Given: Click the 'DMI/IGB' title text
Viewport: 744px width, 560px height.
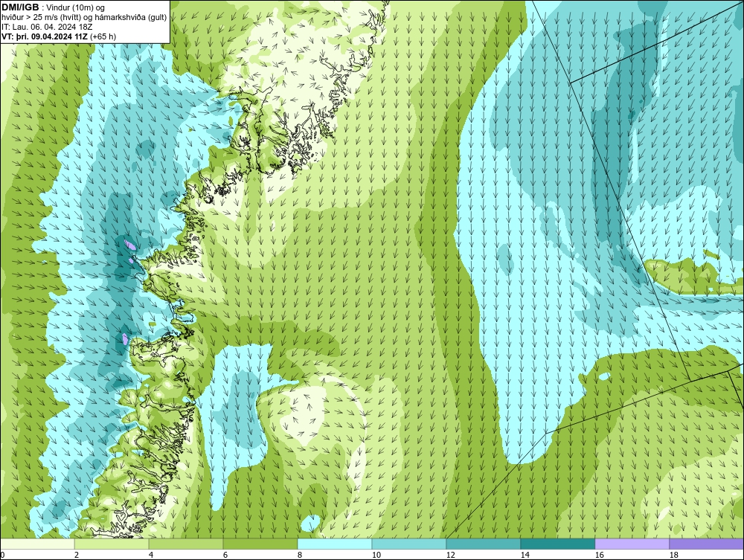Looking at the screenshot, I should pyautogui.click(x=20, y=7).
